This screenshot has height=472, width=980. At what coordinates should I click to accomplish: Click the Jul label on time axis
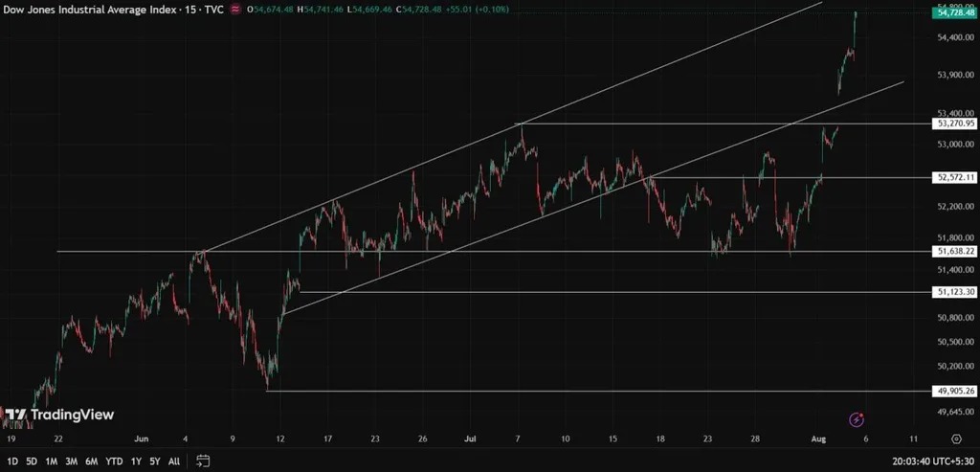point(469,438)
